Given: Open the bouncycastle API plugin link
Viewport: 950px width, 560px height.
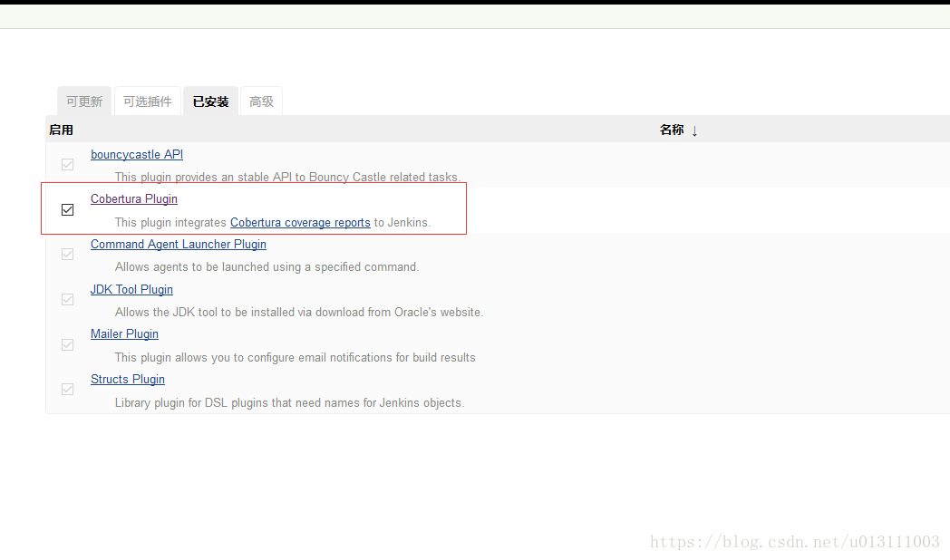Looking at the screenshot, I should tap(136, 154).
